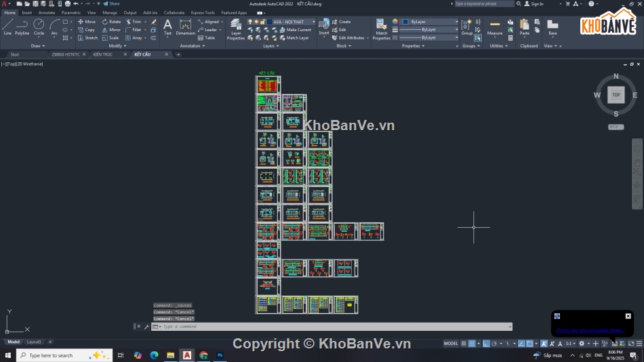The height and width of the screenshot is (362, 644).
Task: Click the TOP face of ViewCube
Action: 616,95
